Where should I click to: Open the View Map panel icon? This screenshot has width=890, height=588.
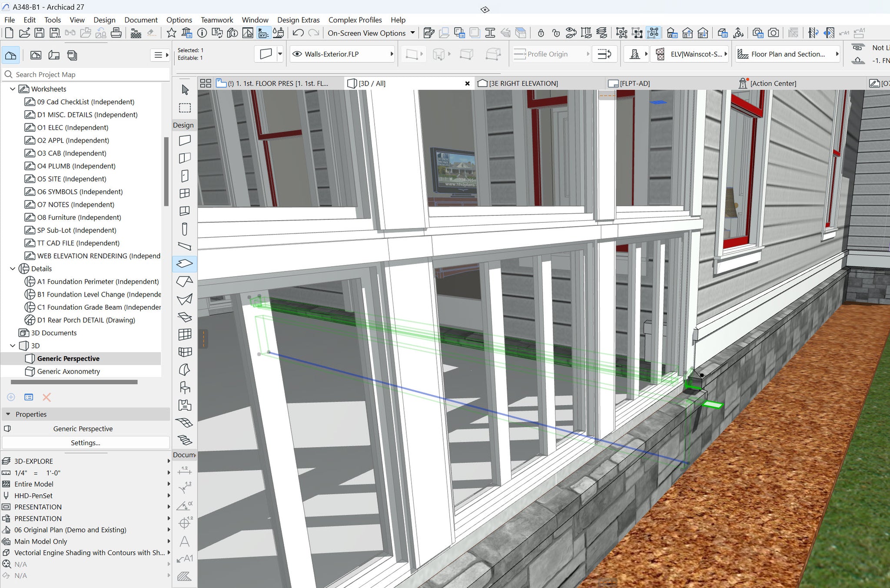coord(36,55)
